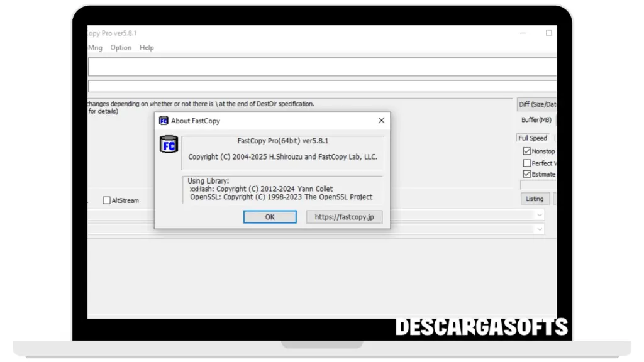
Task: Click into the Source path input field
Action: click(321, 67)
